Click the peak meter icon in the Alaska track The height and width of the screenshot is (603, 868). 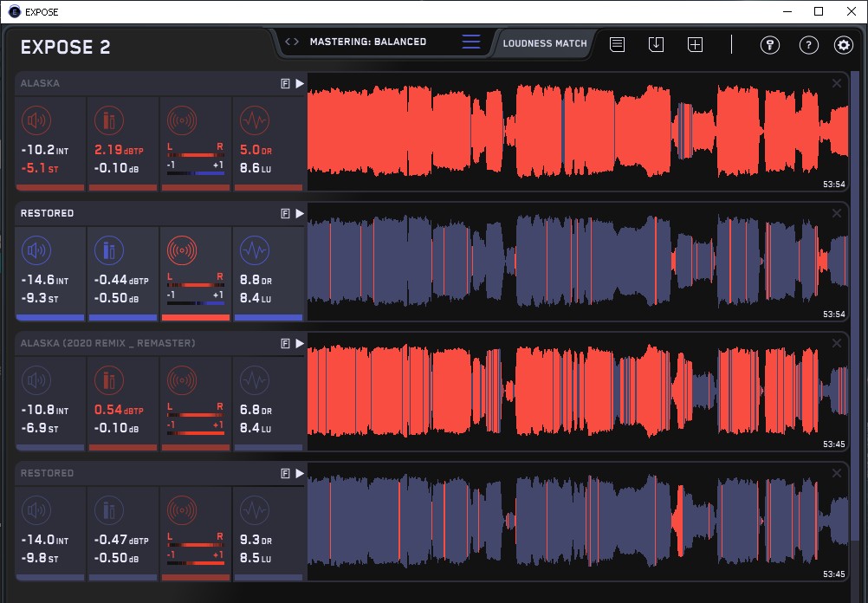[108, 120]
